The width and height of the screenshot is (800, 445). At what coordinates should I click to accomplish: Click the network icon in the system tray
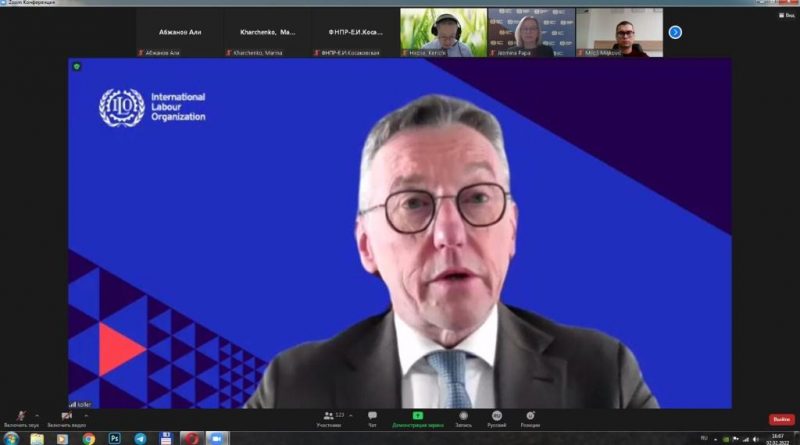point(745,439)
